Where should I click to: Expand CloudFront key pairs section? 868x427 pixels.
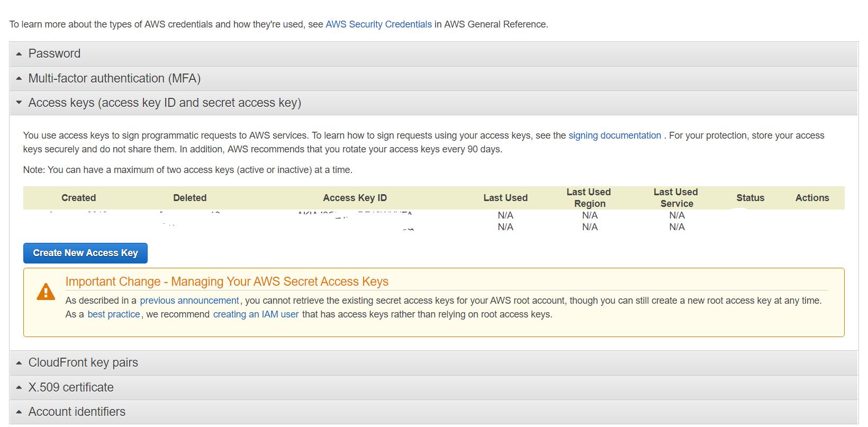click(x=83, y=363)
